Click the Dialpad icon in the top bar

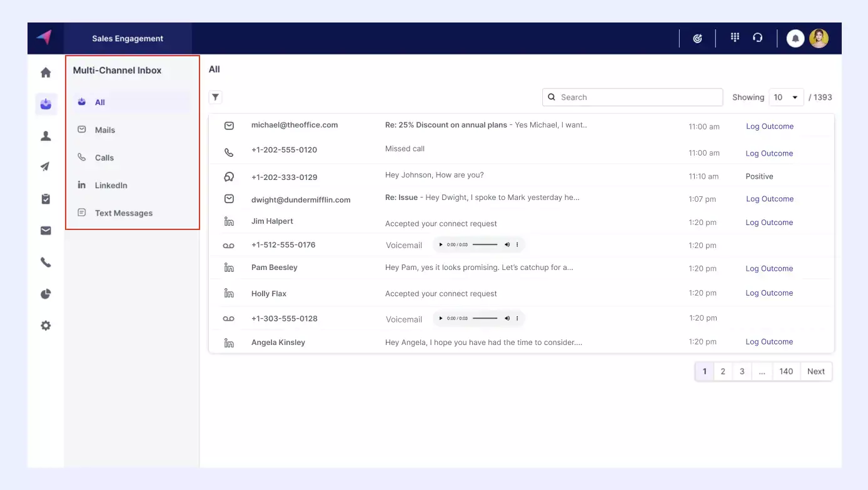(x=734, y=37)
